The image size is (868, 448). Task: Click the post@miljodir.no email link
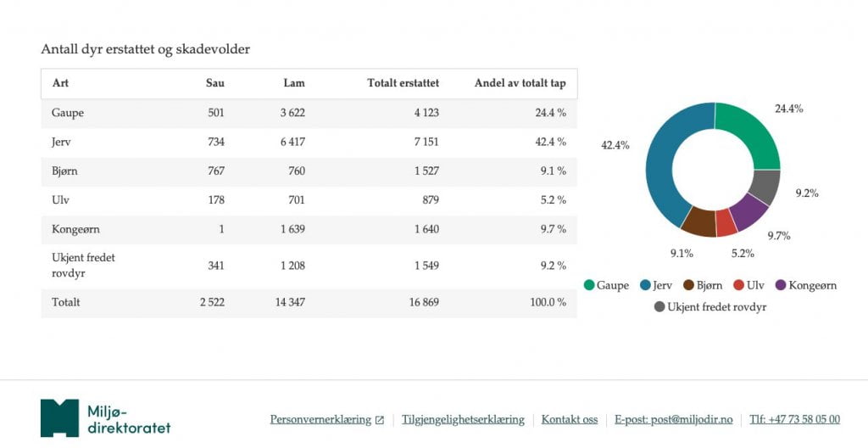tap(674, 419)
